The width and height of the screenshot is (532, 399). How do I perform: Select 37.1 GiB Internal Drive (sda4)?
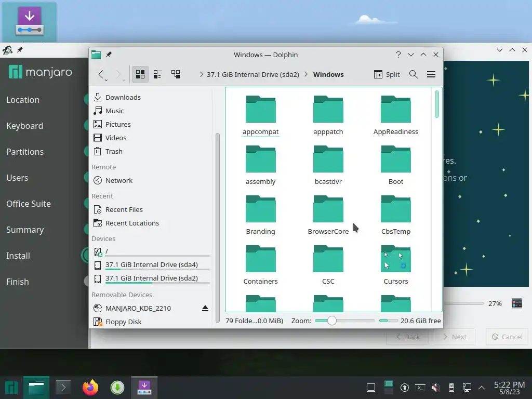click(x=151, y=265)
